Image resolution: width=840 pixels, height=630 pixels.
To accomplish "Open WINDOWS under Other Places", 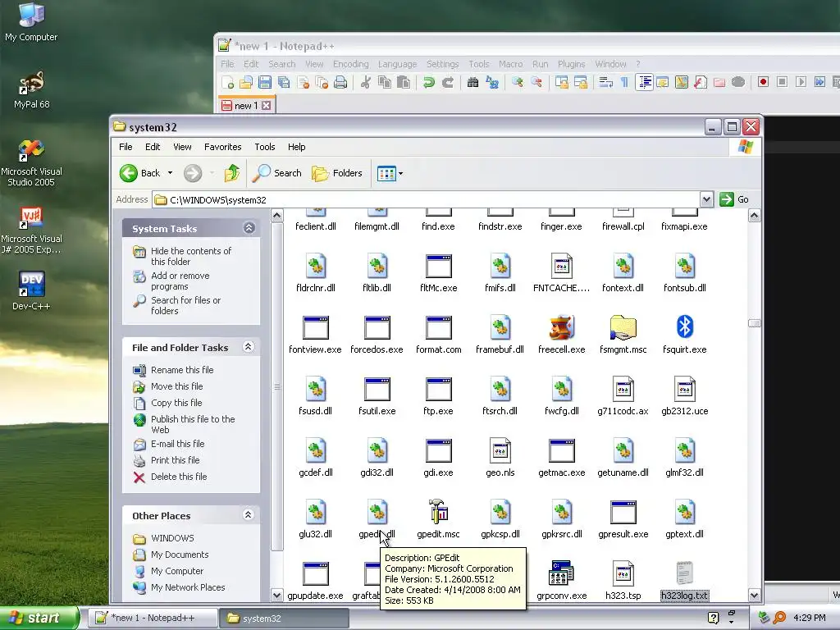I will pos(172,538).
